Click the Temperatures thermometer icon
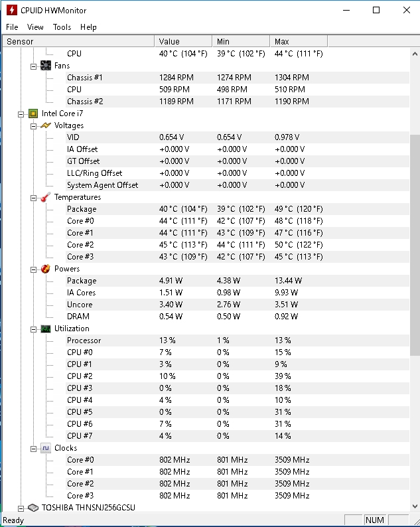 pos(46,197)
